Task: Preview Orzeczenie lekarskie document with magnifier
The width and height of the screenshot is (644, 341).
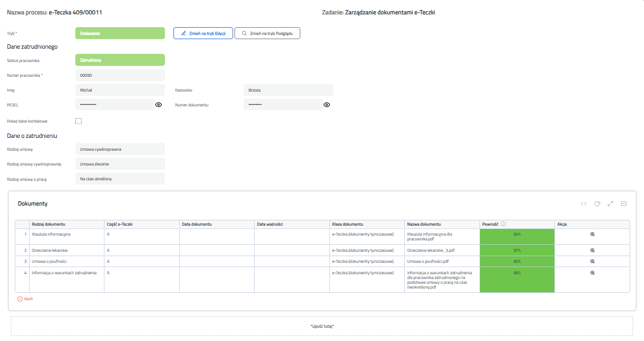Action: [x=593, y=250]
